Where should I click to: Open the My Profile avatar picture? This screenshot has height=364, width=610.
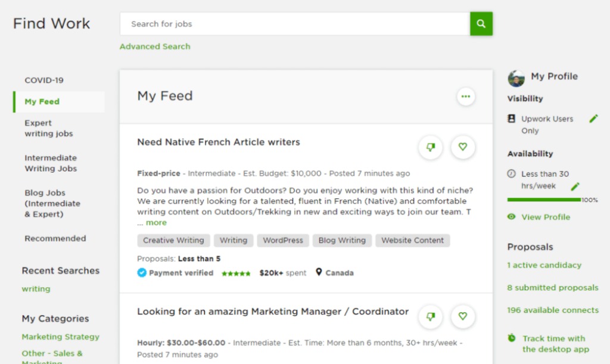(516, 77)
